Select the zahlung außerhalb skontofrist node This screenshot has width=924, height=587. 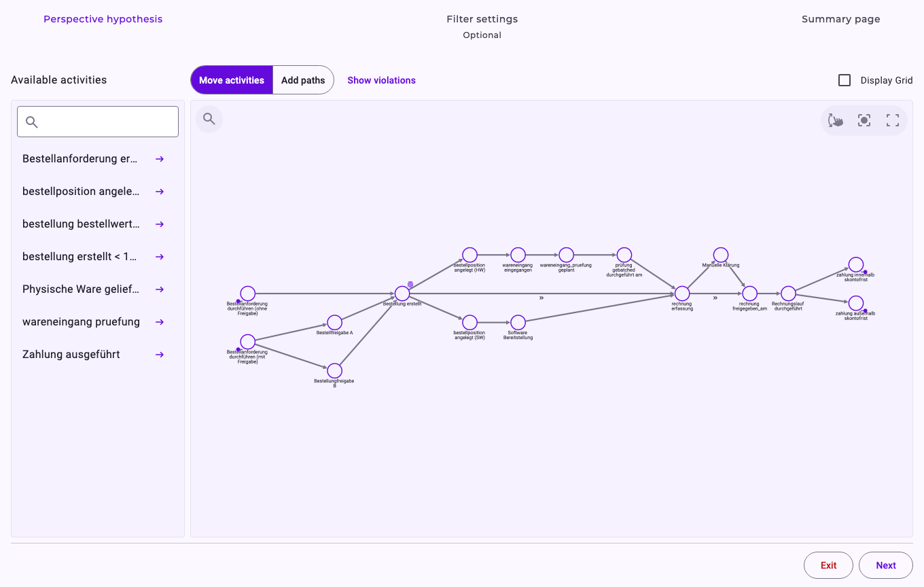pyautogui.click(x=856, y=303)
